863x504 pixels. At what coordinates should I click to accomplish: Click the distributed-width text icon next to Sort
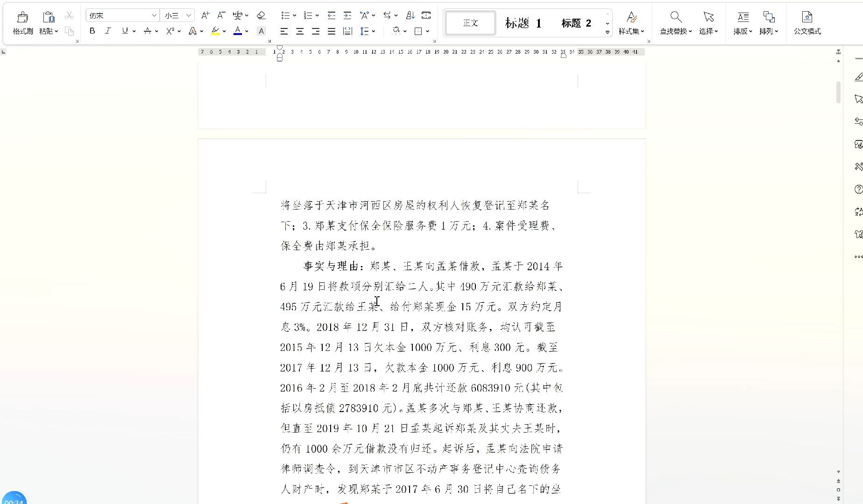point(426,15)
